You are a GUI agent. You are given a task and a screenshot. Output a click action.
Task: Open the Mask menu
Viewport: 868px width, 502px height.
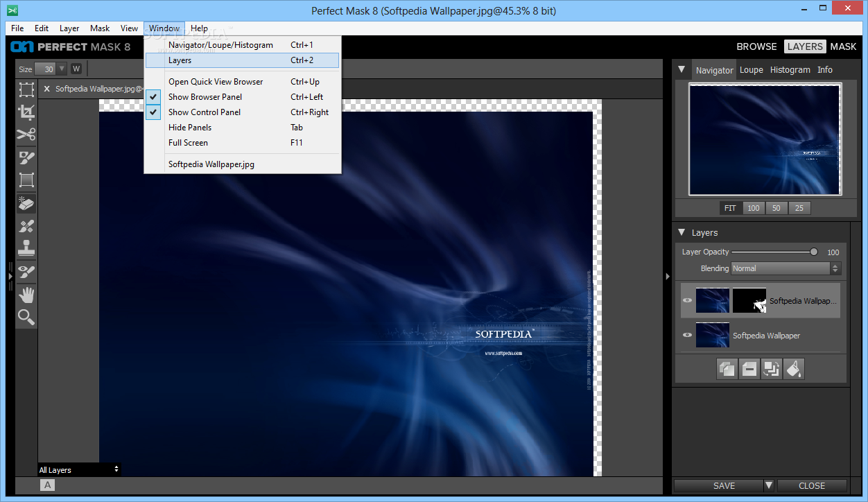coord(100,28)
